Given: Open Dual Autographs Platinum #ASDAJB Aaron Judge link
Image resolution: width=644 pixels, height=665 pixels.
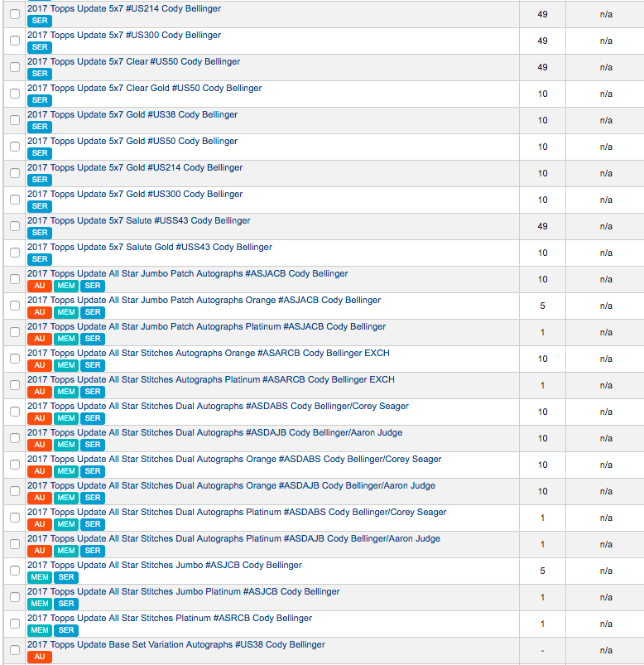Looking at the screenshot, I should pos(234,538).
